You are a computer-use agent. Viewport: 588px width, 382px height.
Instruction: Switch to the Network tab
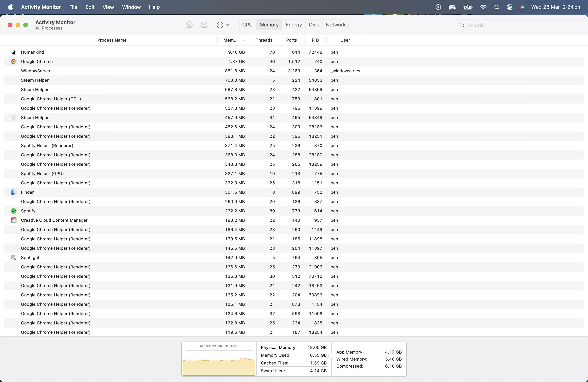tap(335, 25)
